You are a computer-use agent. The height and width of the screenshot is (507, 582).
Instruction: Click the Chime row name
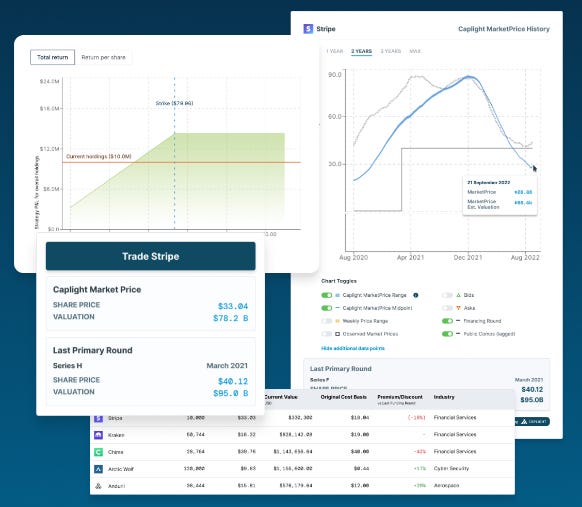[x=115, y=452]
